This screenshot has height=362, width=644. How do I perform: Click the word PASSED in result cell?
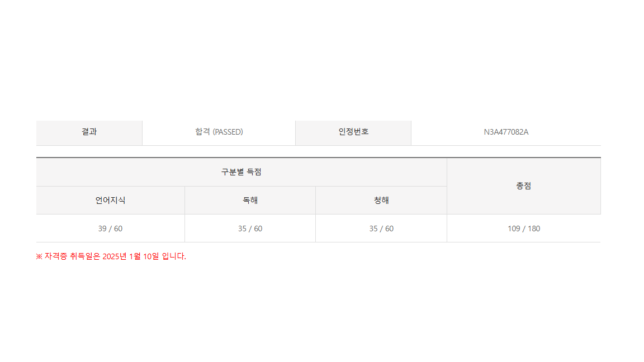click(x=228, y=132)
